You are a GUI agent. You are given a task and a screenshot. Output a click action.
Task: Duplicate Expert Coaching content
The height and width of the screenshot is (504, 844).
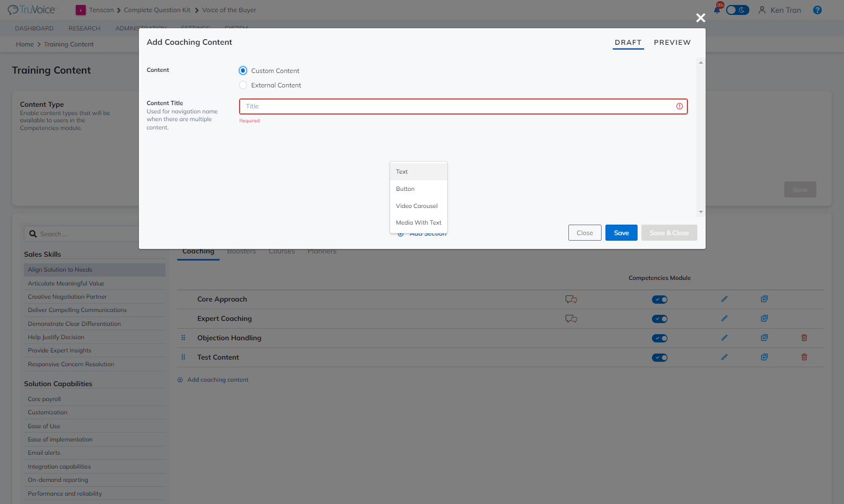pyautogui.click(x=764, y=319)
